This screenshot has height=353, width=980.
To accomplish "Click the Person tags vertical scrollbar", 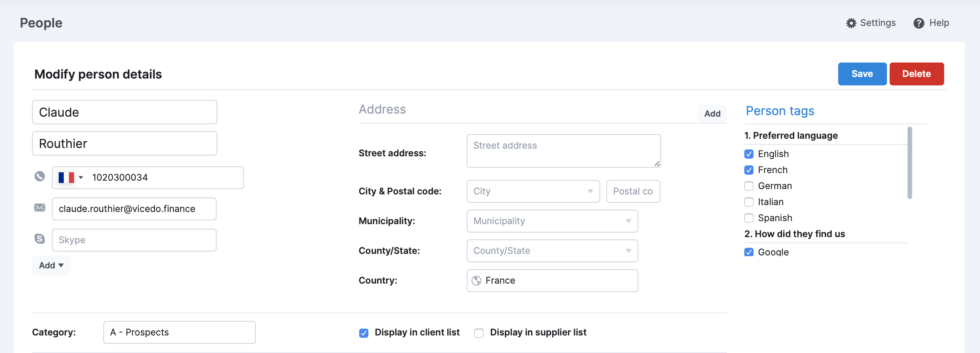I will coord(909,163).
